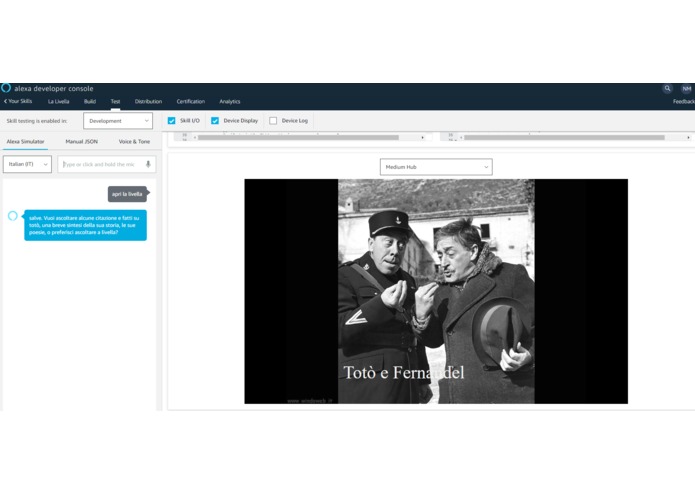This screenshot has width=695, height=494.
Task: Open the Analytics tab
Action: point(230,101)
